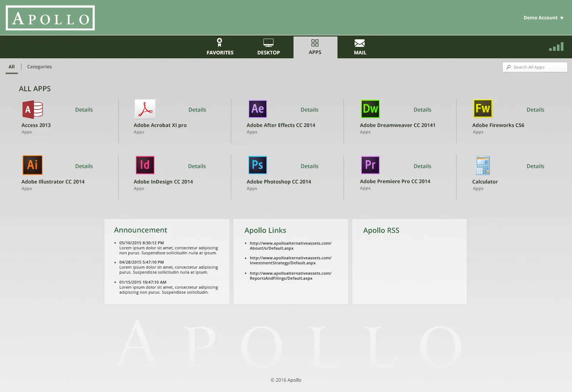Open the Access 2013 app icon
The height and width of the screenshot is (392, 572).
33,109
